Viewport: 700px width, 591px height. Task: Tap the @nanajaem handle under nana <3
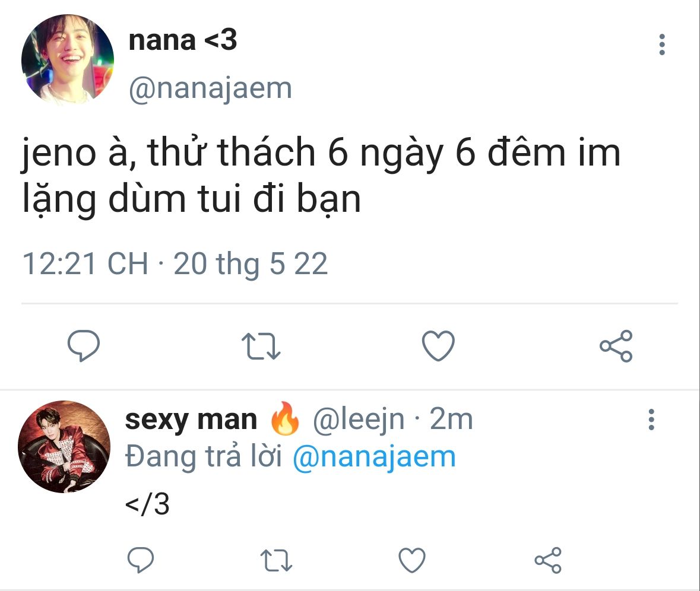pyautogui.click(x=210, y=88)
